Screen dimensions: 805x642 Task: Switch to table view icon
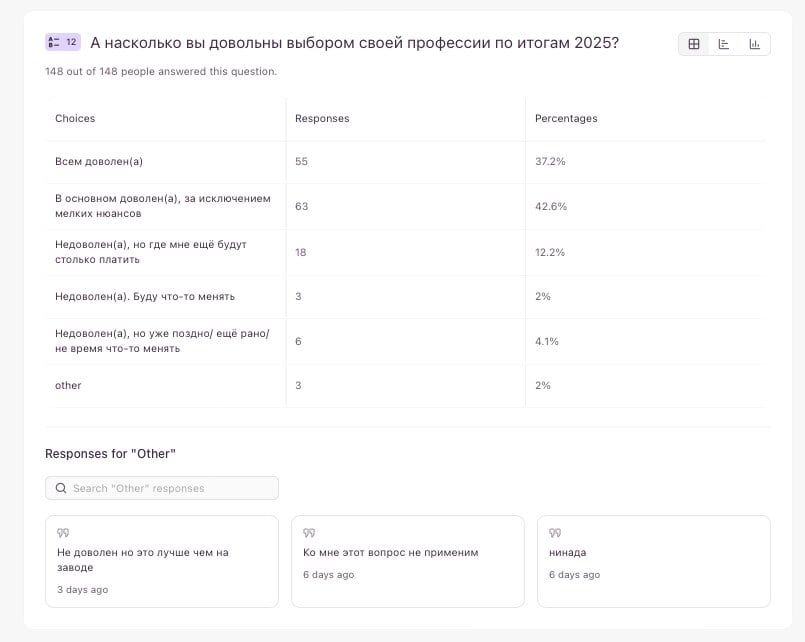[x=694, y=44]
